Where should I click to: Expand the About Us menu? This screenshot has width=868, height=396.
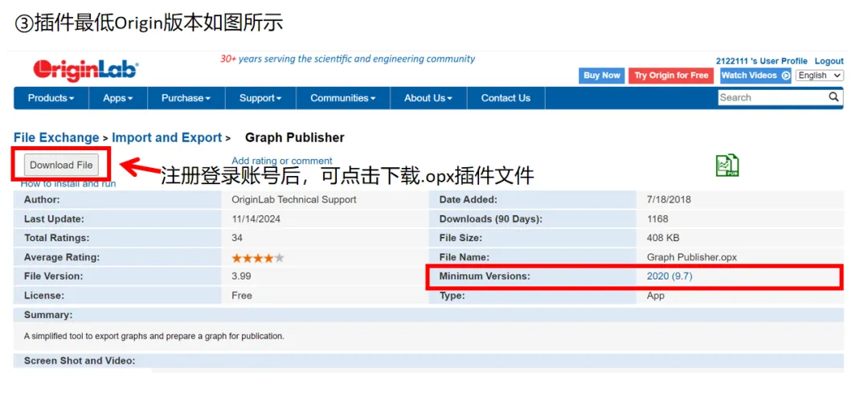(x=428, y=98)
